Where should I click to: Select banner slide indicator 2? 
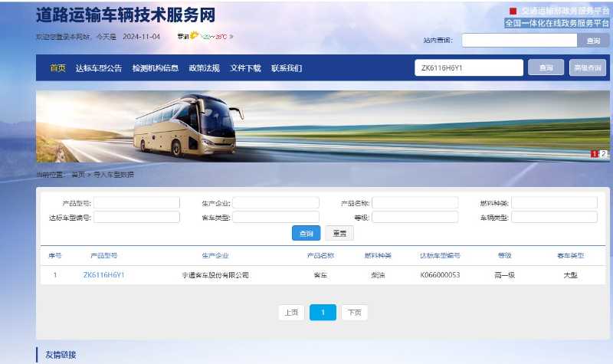coord(604,154)
